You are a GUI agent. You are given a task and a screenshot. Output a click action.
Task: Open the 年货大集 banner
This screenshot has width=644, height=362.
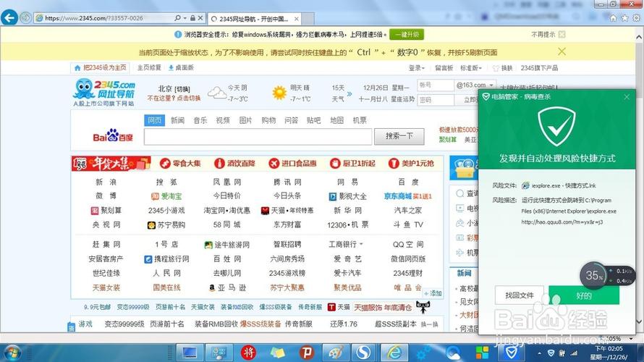click(111, 164)
